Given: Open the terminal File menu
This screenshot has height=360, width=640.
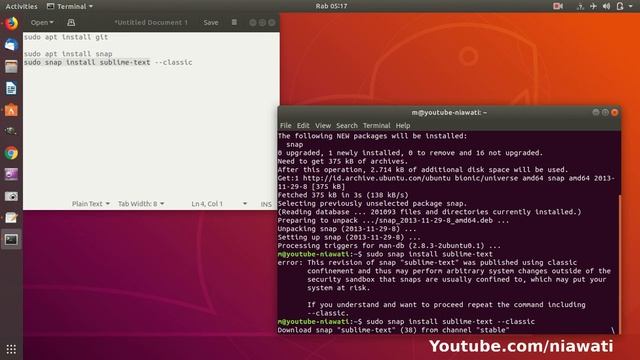Looking at the screenshot, I should point(285,125).
